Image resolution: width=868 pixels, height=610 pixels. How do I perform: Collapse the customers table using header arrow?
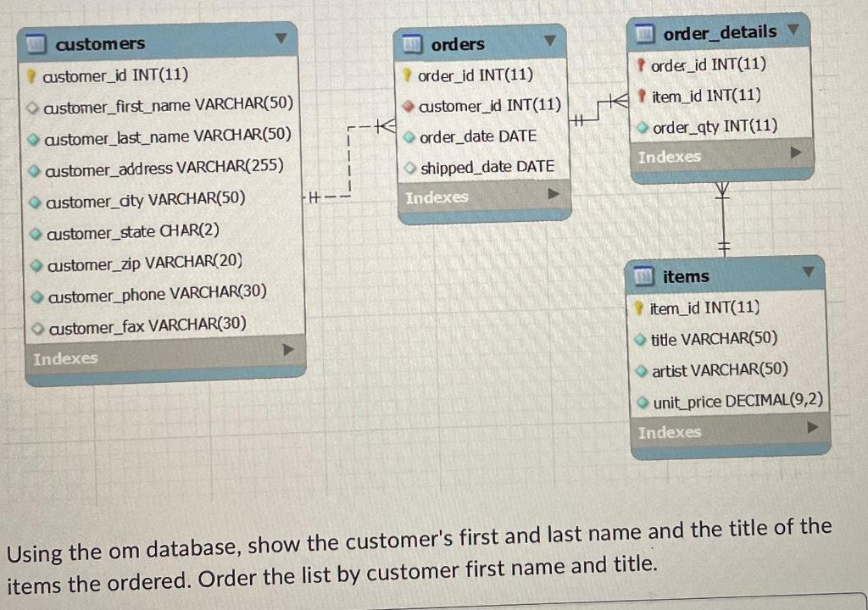tap(281, 39)
